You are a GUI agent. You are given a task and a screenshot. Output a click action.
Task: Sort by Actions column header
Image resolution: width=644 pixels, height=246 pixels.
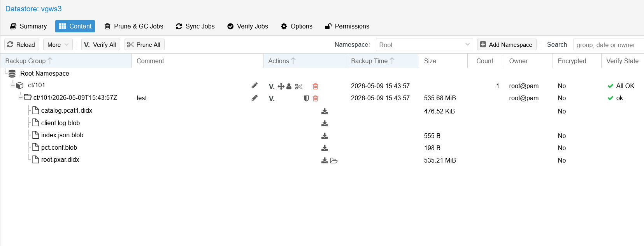click(305, 61)
